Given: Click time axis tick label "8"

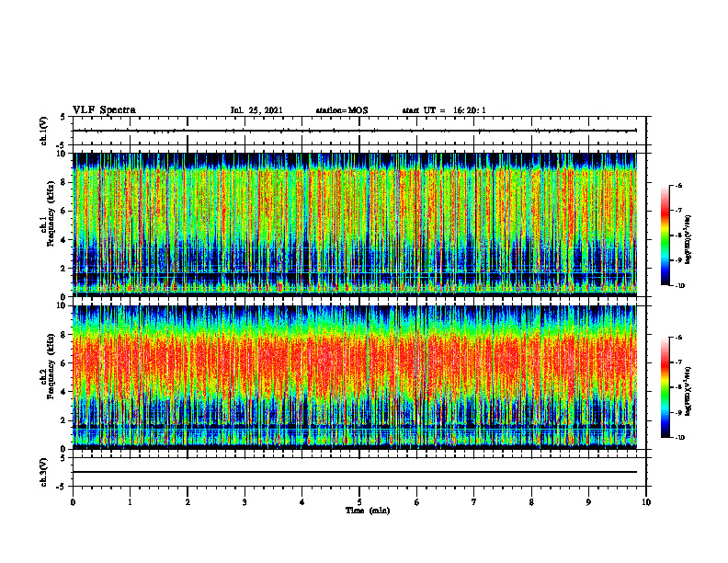Looking at the screenshot, I should coord(531,502).
